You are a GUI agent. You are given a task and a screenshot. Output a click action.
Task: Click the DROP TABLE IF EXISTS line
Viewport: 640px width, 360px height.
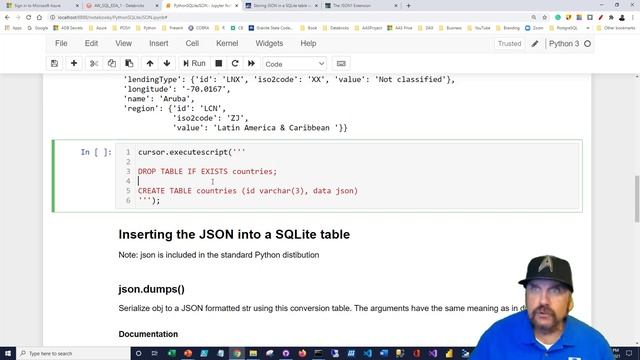[x=207, y=171]
